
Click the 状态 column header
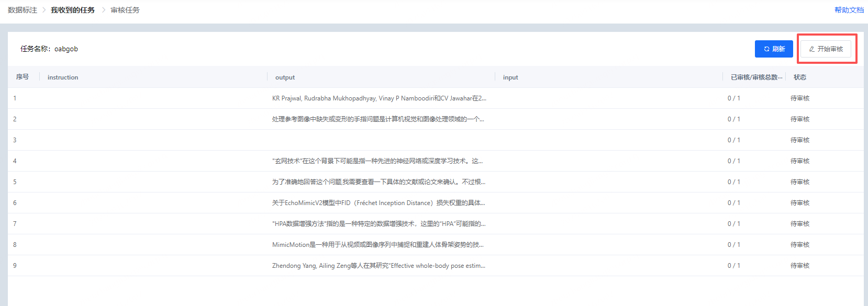tap(800, 77)
